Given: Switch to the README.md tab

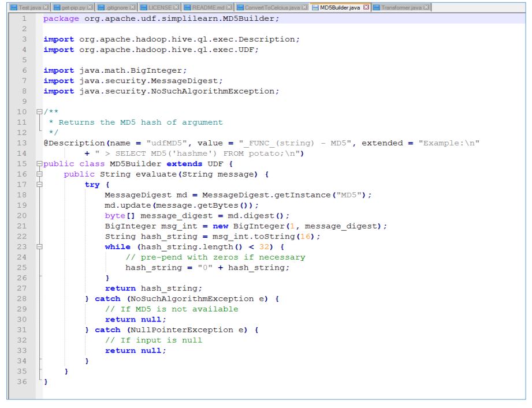Looking at the screenshot, I should 207,7.
